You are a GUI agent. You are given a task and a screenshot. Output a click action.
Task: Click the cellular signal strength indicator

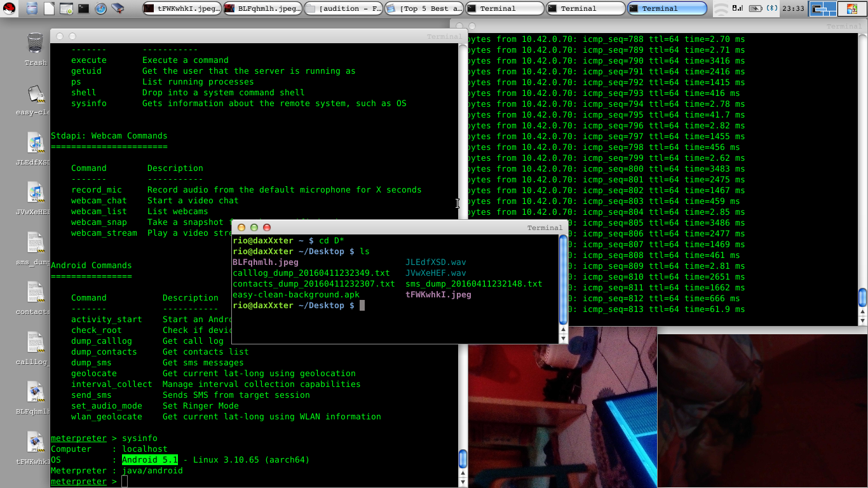(738, 8)
